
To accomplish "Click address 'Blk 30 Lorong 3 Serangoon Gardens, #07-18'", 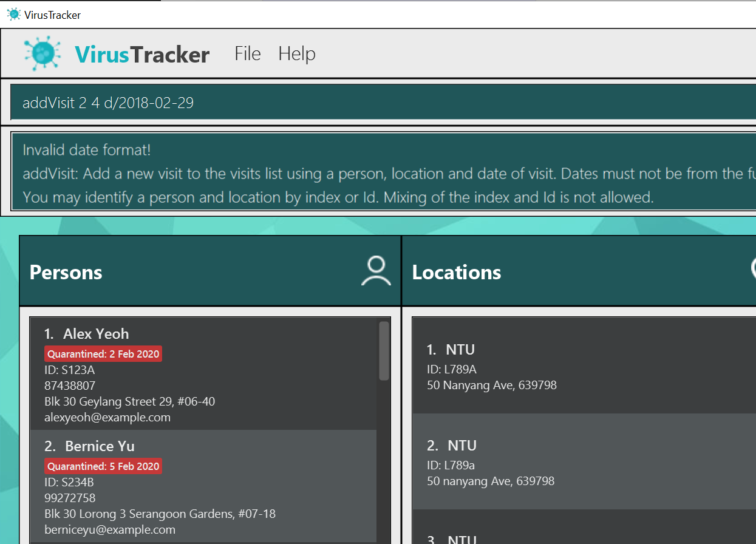I will tap(160, 514).
